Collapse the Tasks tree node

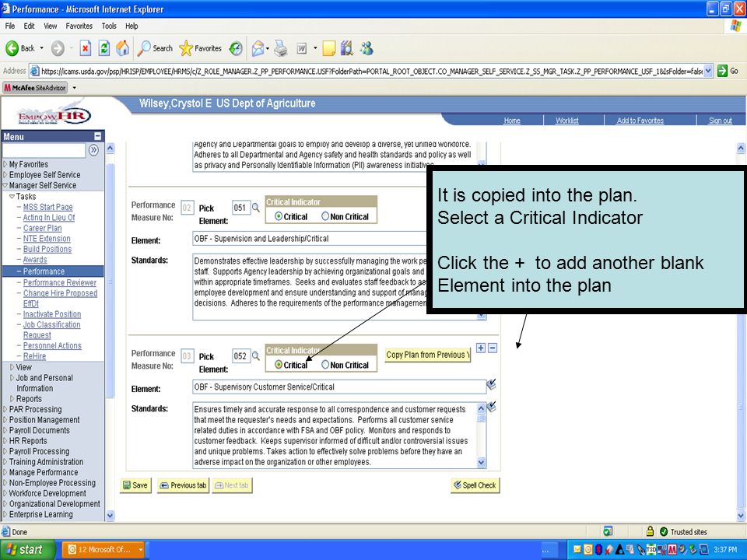point(12,196)
